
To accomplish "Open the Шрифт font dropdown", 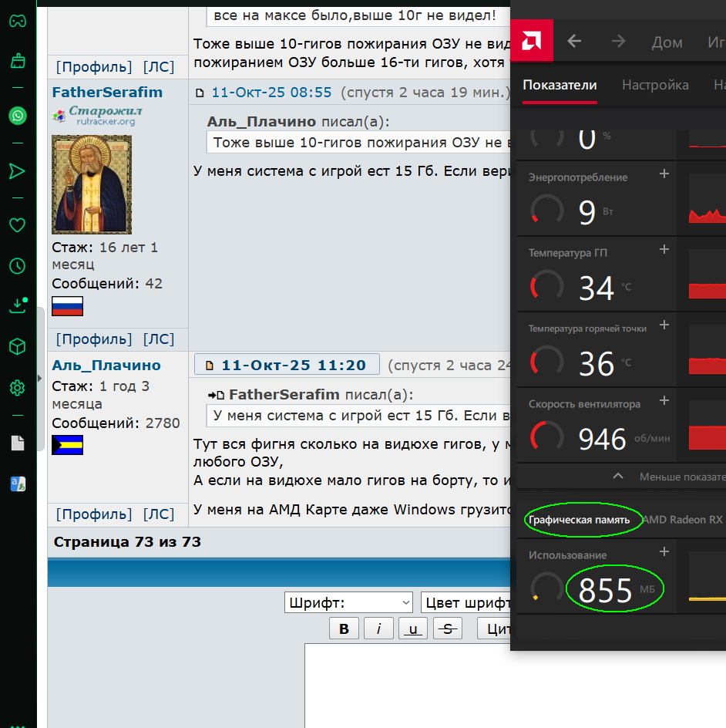I will (348, 602).
